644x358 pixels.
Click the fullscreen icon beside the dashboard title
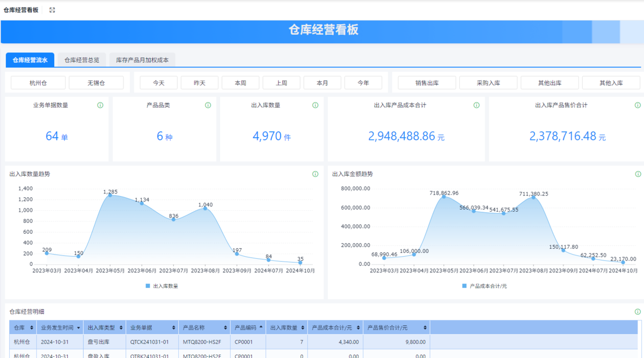coord(52,10)
